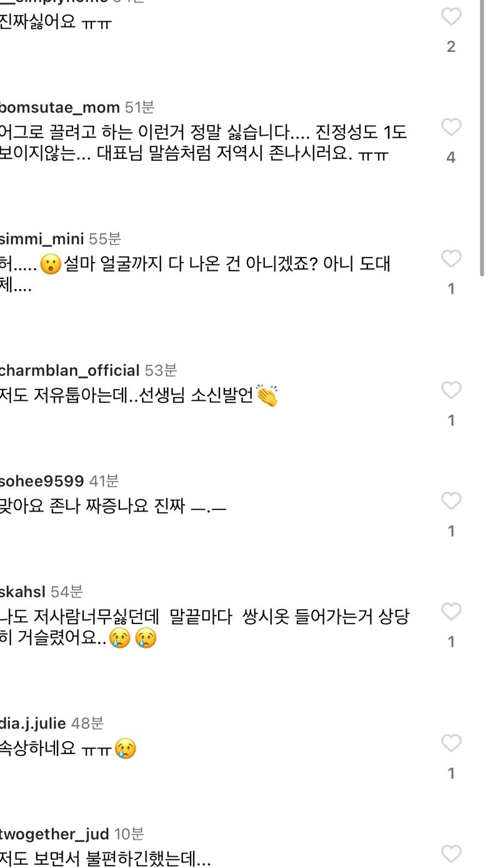488x868 pixels.
Task: Tap heart beside dia.j.julie's comment
Action: (451, 743)
